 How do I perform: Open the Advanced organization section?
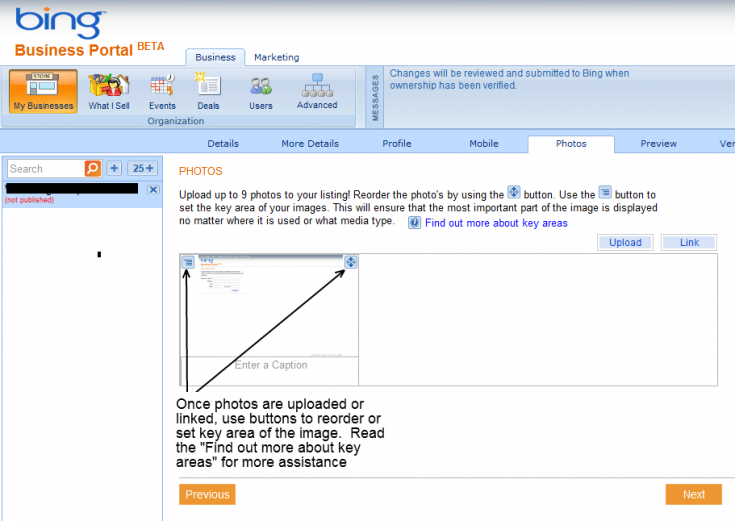point(317,92)
